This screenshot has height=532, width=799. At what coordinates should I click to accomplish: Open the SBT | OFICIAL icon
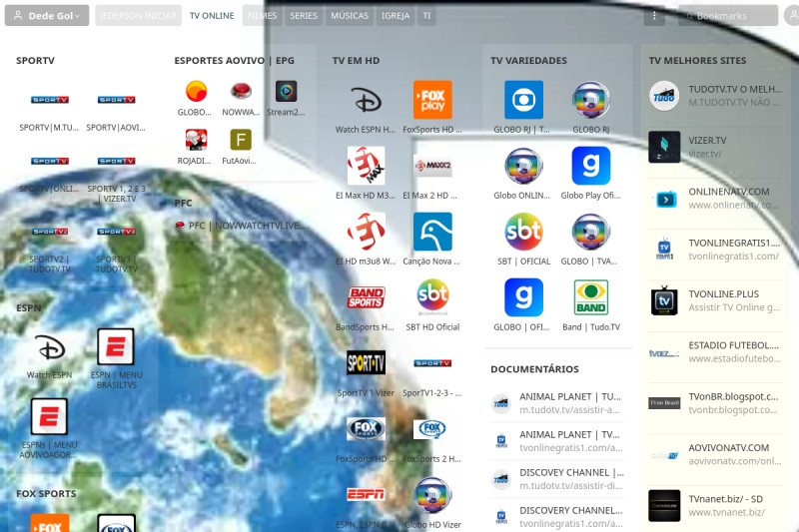tap(523, 232)
